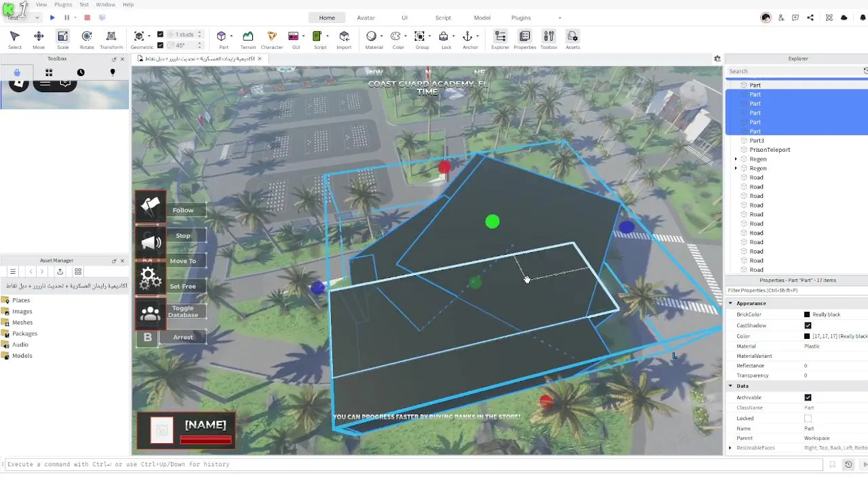Click the Import tool

(344, 40)
